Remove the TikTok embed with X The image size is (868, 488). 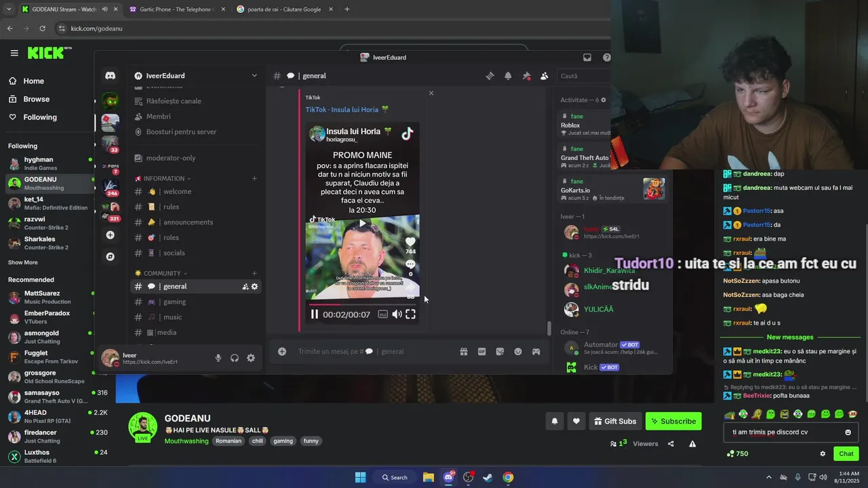point(431,93)
